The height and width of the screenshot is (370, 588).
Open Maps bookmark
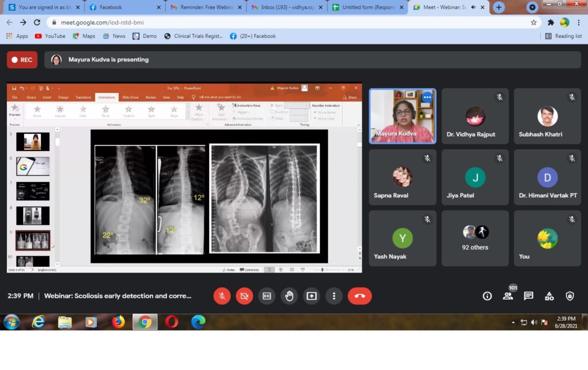click(x=84, y=36)
